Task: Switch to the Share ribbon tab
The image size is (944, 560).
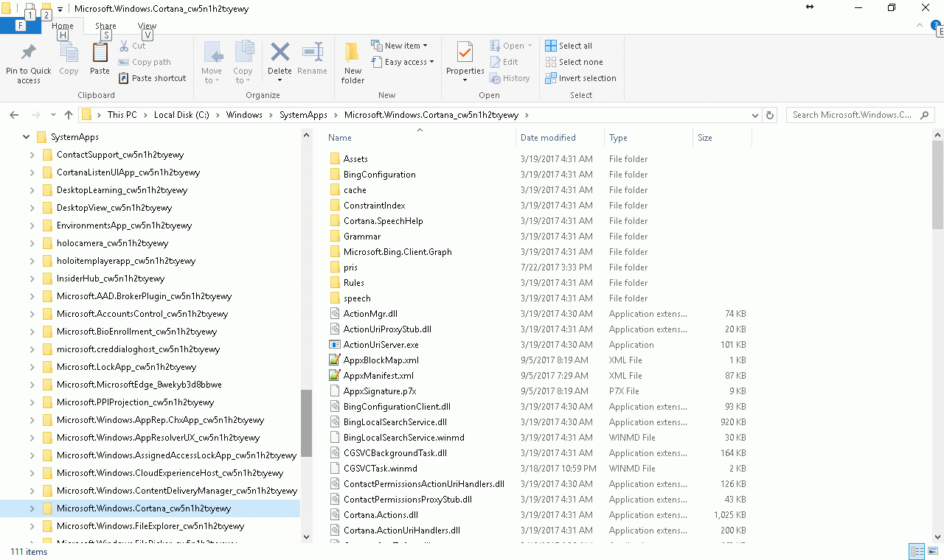Action: (x=105, y=26)
